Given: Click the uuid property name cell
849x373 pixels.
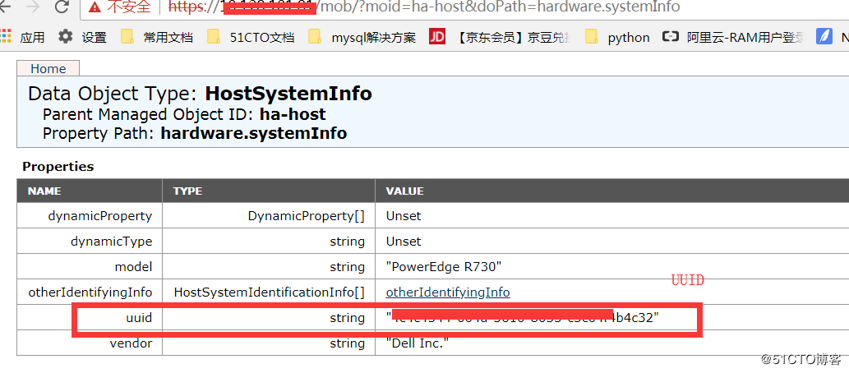Looking at the screenshot, I should click(89, 318).
